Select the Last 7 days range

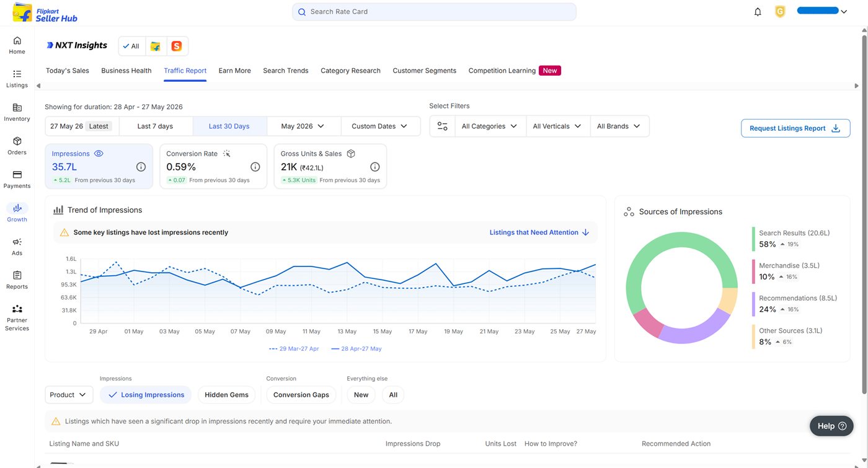(156, 126)
